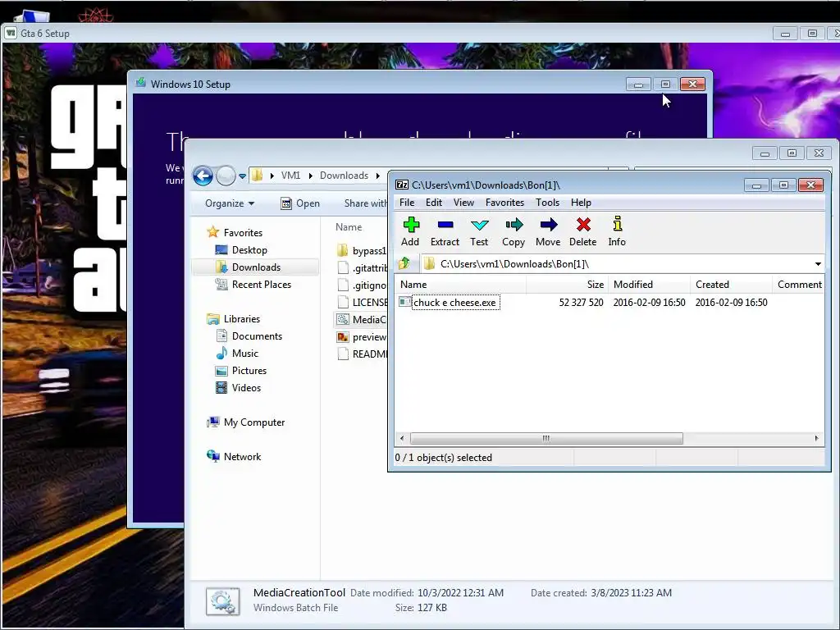Image resolution: width=840 pixels, height=630 pixels.
Task: Open the Libraries node in Explorer
Action: 233,319
